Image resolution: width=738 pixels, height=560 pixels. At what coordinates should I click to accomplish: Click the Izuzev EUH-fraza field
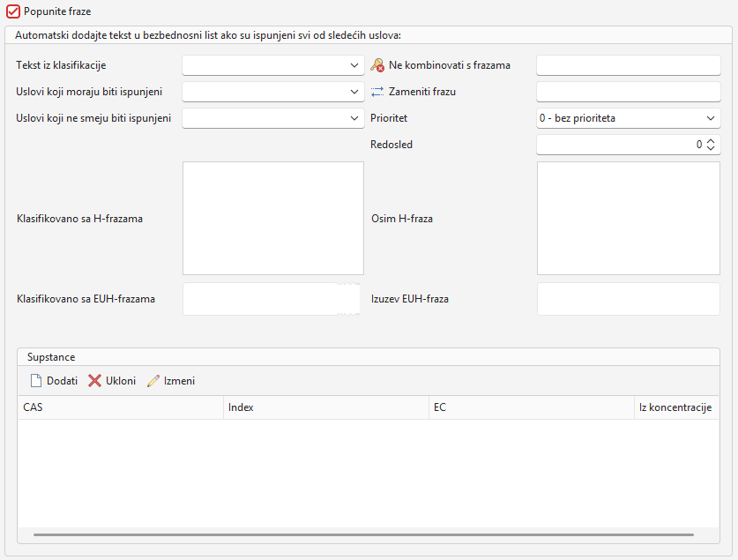(629, 299)
